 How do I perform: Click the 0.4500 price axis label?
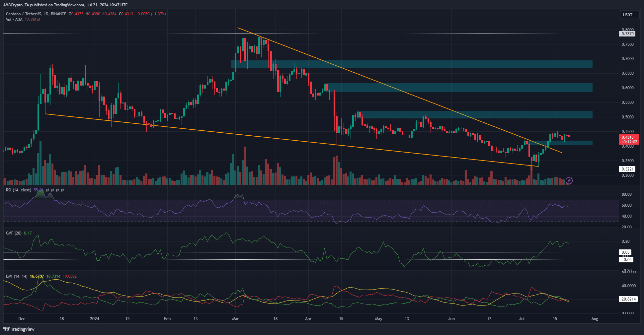click(627, 132)
